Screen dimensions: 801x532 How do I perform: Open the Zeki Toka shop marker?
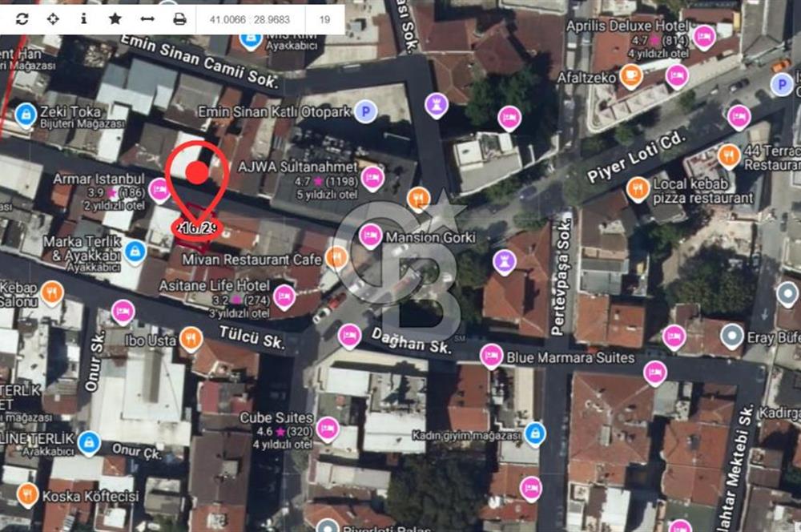(26, 115)
